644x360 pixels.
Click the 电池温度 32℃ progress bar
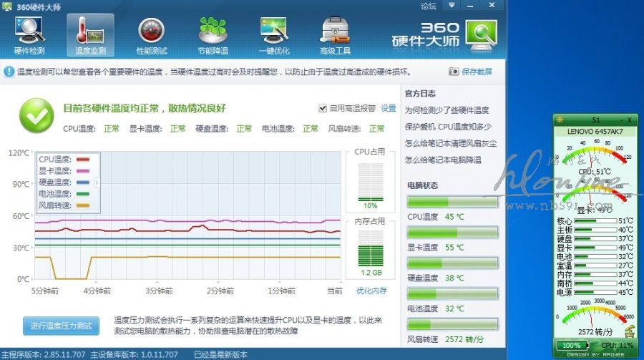point(453,293)
